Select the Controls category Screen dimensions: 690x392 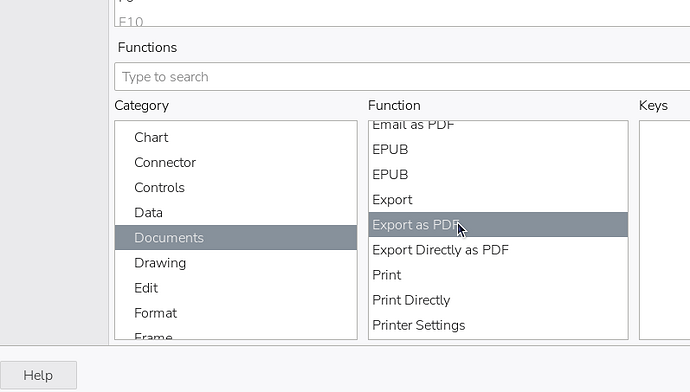[x=236, y=187]
